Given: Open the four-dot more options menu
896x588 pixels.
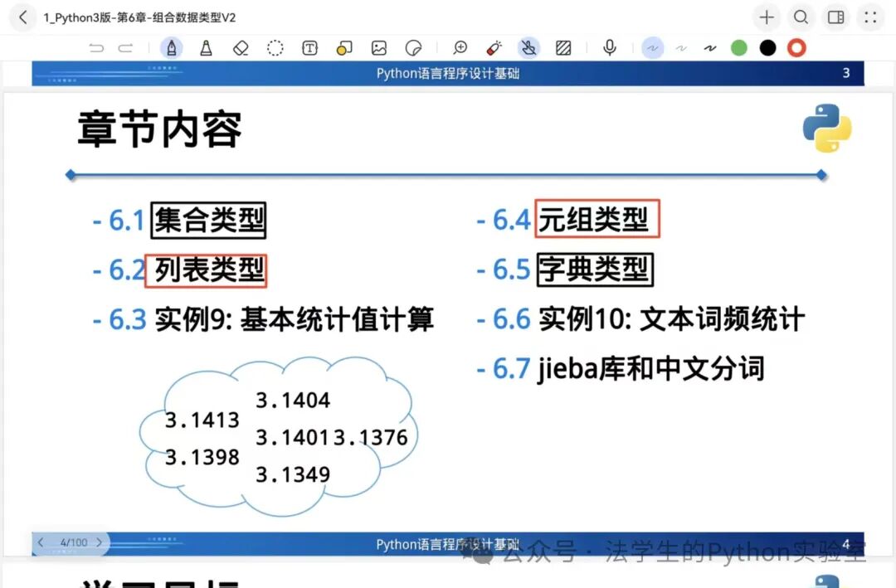Looking at the screenshot, I should 870,17.
